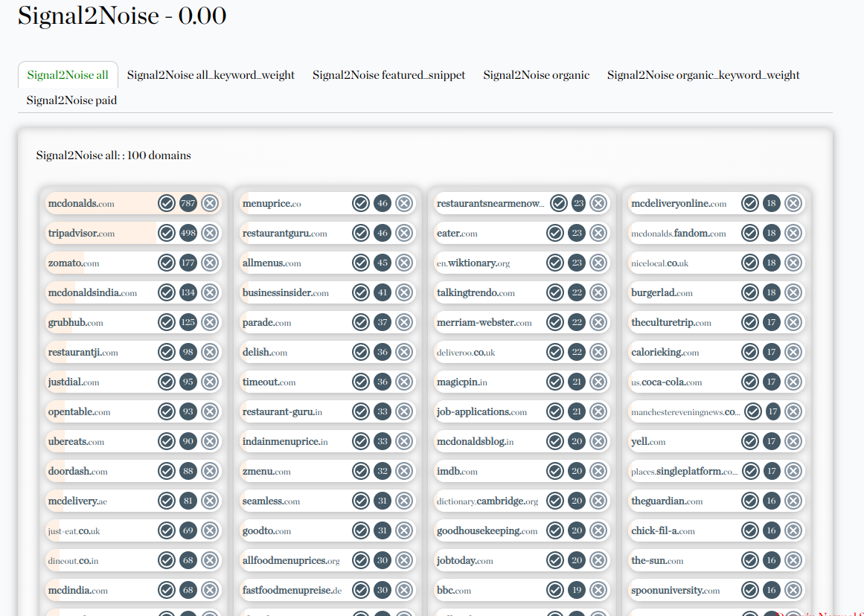Approve eater.com with the checkmark
This screenshot has height=616, width=864.
click(555, 233)
